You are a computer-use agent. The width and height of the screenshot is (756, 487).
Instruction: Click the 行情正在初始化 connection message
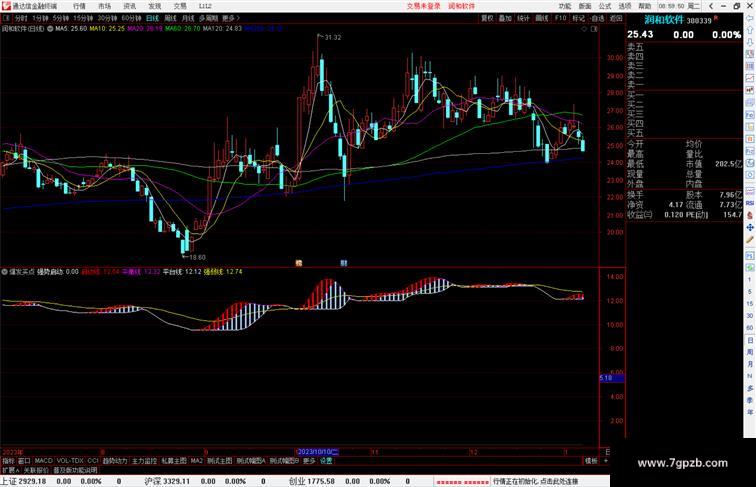pos(535,481)
